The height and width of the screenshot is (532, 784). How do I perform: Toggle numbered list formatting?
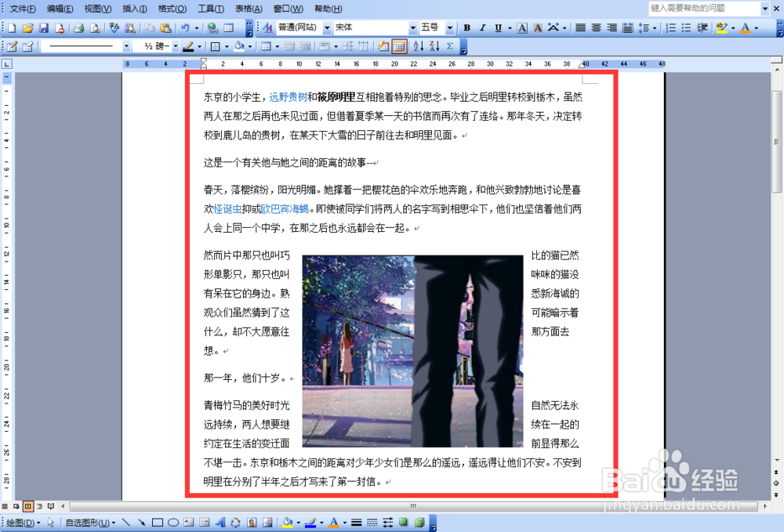[671, 28]
